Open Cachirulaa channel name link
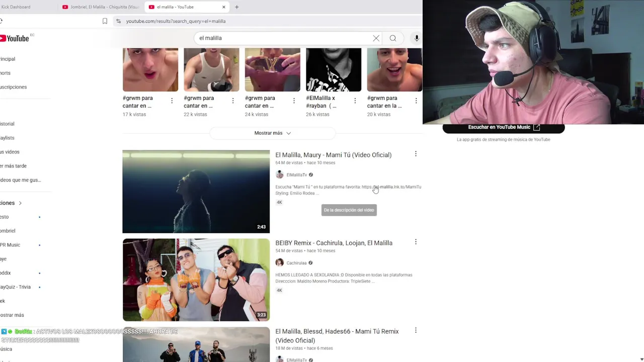The width and height of the screenshot is (644, 362). [296, 263]
